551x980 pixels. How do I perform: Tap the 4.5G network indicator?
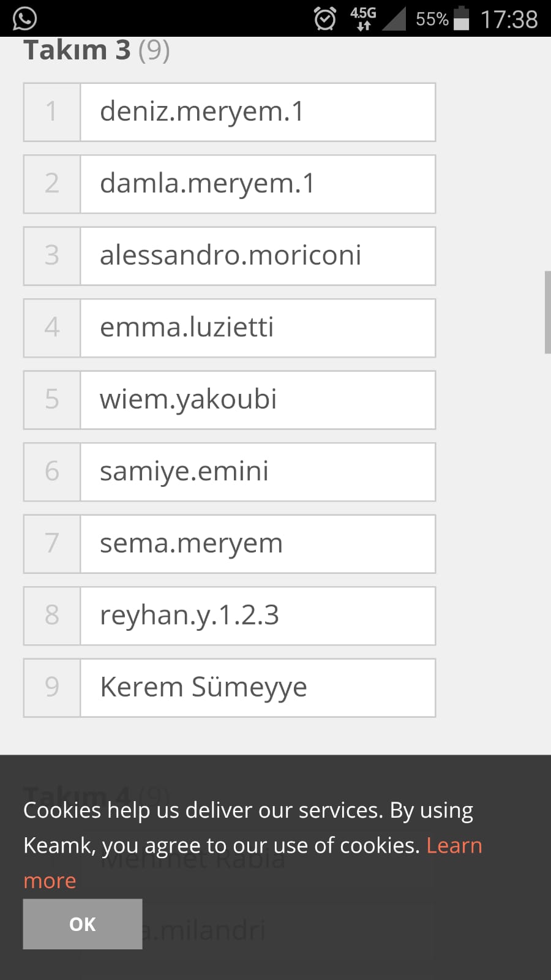(362, 12)
